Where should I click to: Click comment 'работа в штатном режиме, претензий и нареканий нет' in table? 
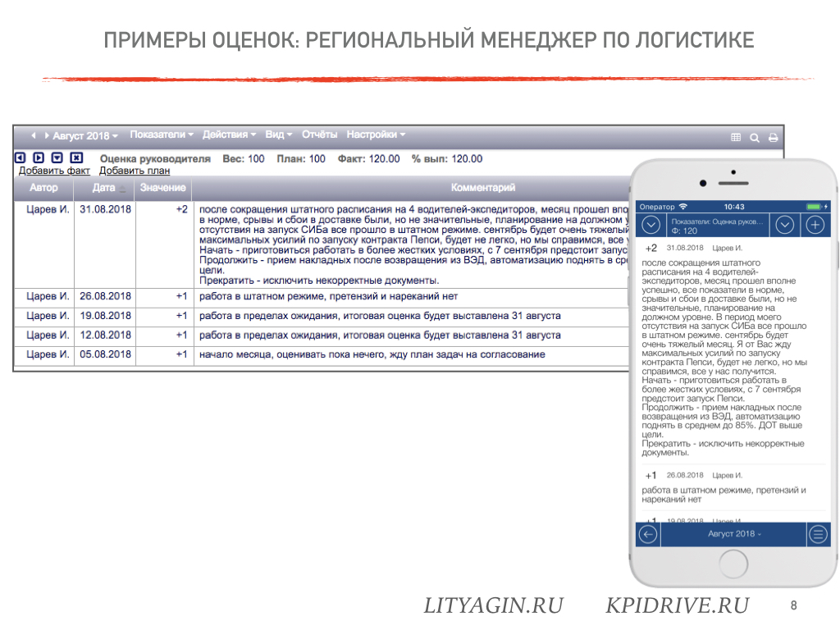328,296
